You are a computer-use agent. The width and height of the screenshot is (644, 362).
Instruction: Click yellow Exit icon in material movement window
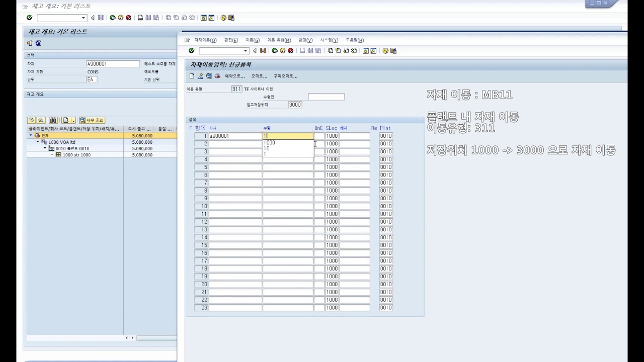click(x=283, y=51)
